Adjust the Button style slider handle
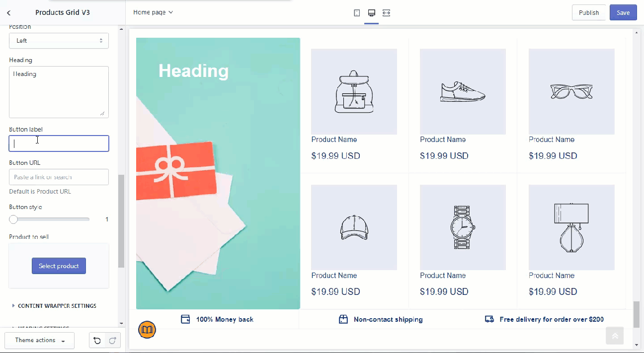644x353 pixels. coord(13,219)
